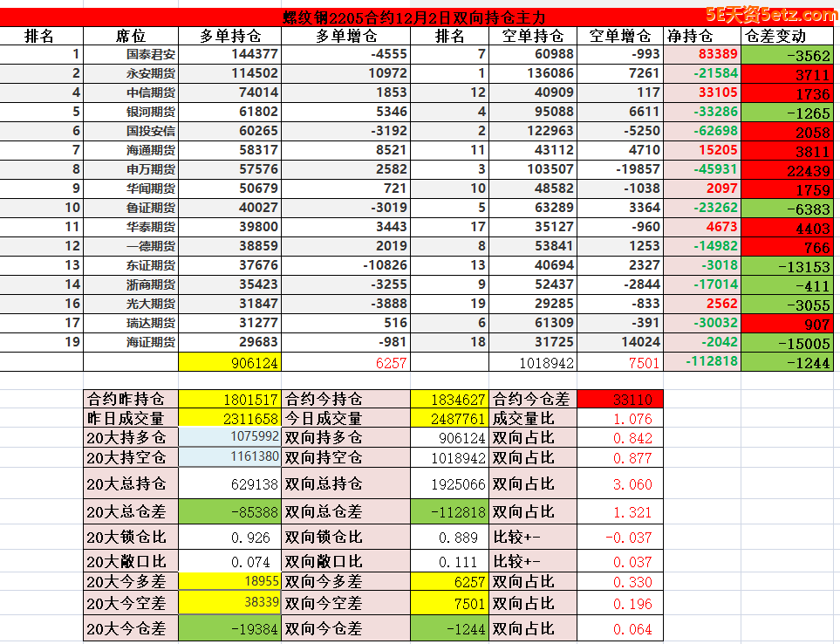Select the 今日成交量 value 2487761
840x644 pixels.
click(450, 419)
